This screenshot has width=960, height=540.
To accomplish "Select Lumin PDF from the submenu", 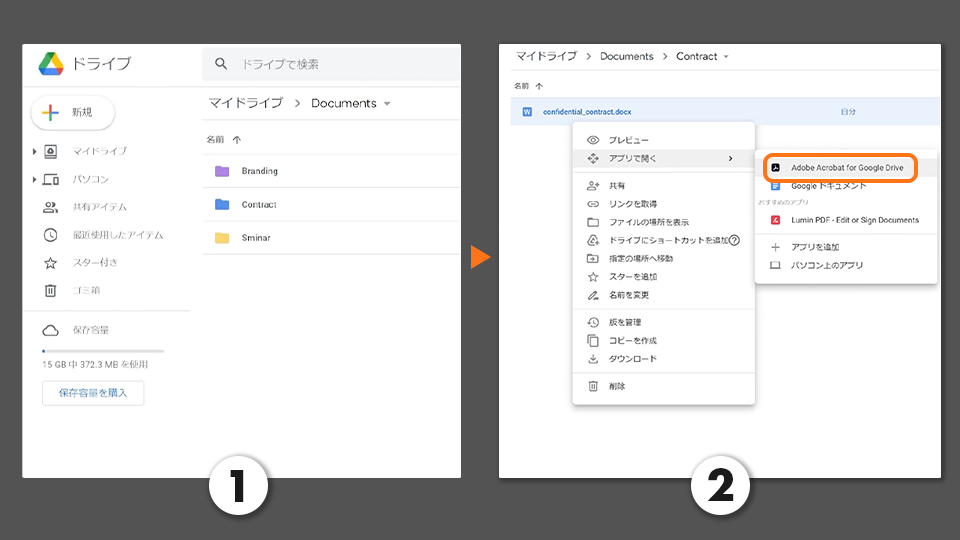I will coord(854,220).
